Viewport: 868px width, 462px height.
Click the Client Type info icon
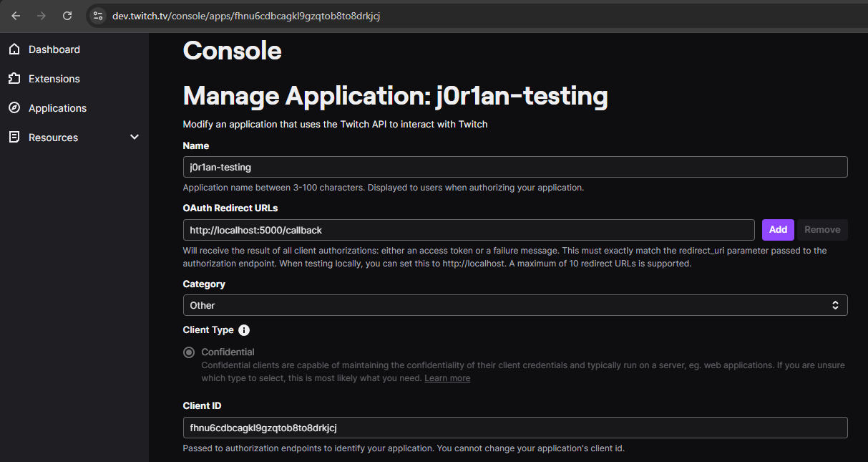[x=244, y=330]
